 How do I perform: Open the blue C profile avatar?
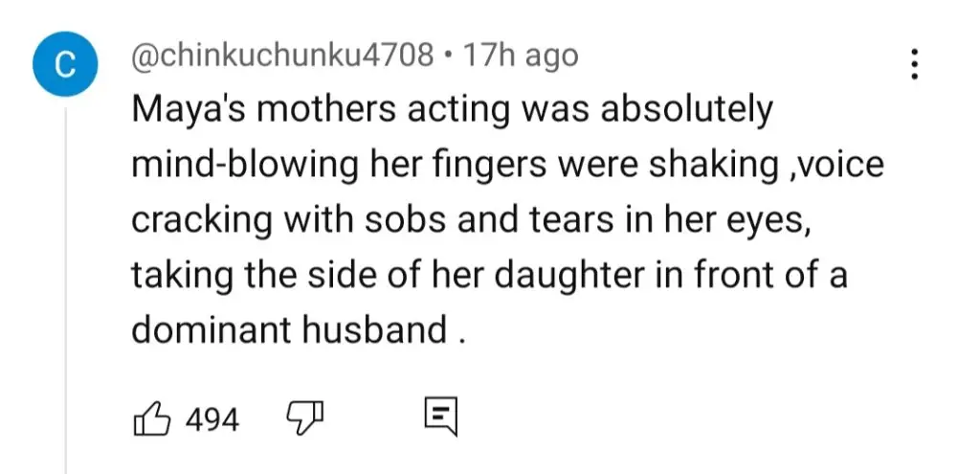point(65,64)
